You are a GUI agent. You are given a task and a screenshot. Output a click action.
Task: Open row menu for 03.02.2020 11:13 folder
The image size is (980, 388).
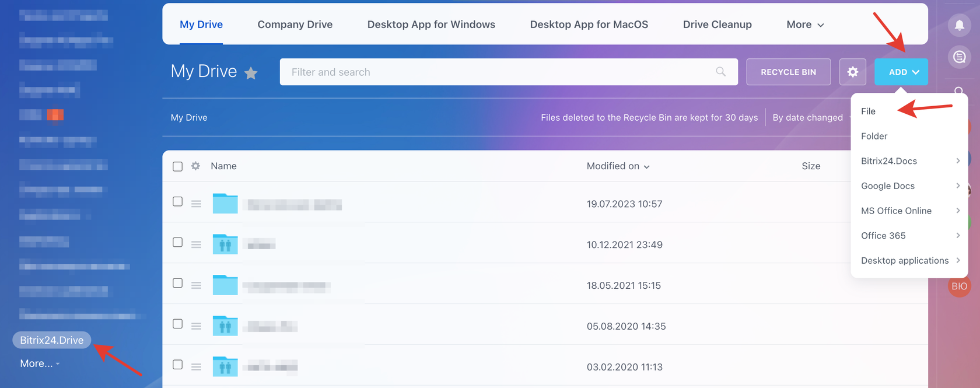(196, 368)
